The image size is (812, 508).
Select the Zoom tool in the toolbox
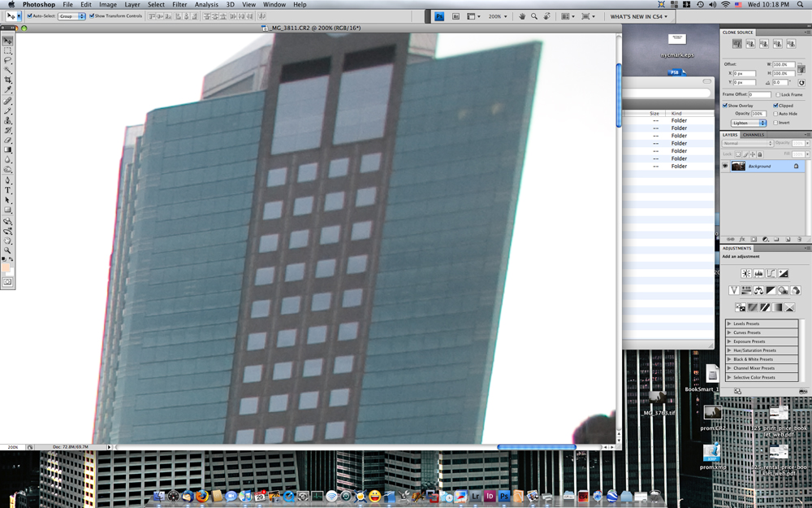point(8,250)
